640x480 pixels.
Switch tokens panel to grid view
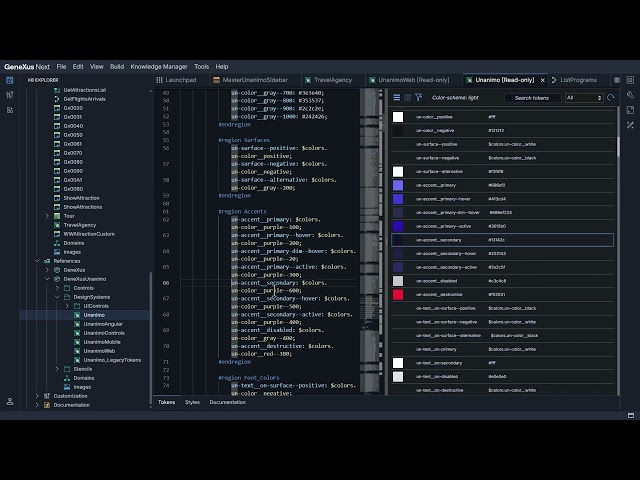[x=407, y=97]
